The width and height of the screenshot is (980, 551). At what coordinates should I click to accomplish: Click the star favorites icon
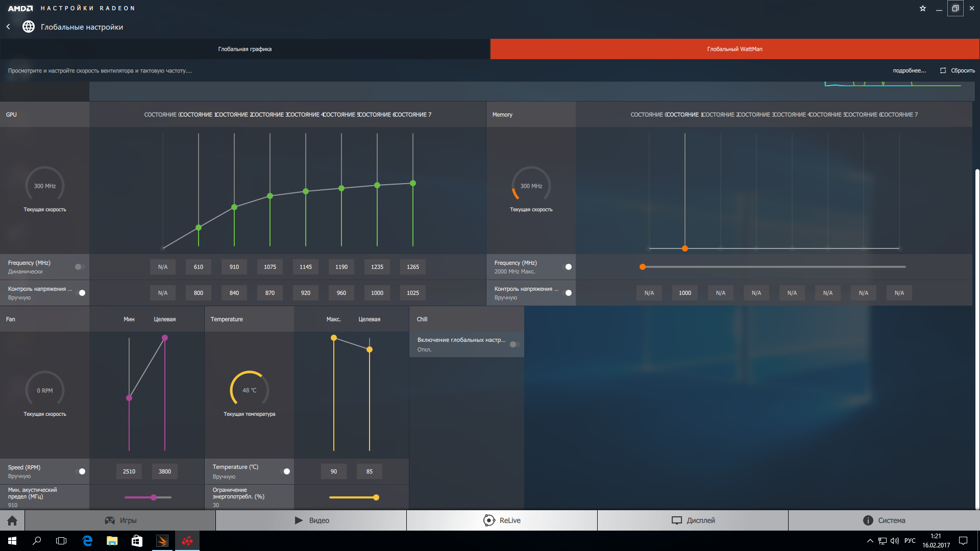923,8
